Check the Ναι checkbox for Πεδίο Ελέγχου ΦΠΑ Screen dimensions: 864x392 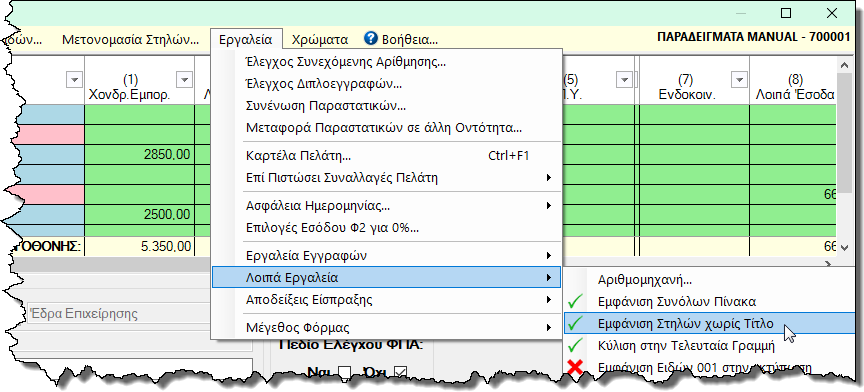[x=345, y=373]
